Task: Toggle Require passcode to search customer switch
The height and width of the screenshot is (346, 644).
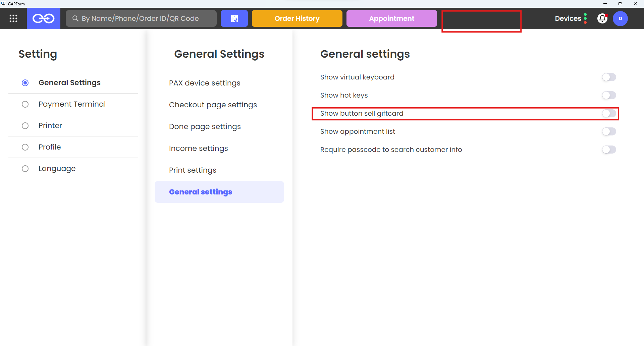Action: [609, 150]
